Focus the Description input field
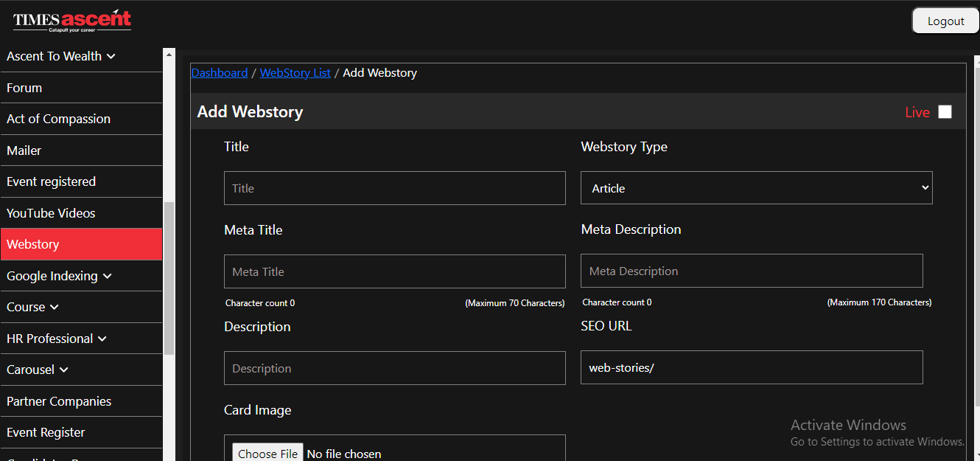Viewport: 980px width, 461px height. (395, 368)
